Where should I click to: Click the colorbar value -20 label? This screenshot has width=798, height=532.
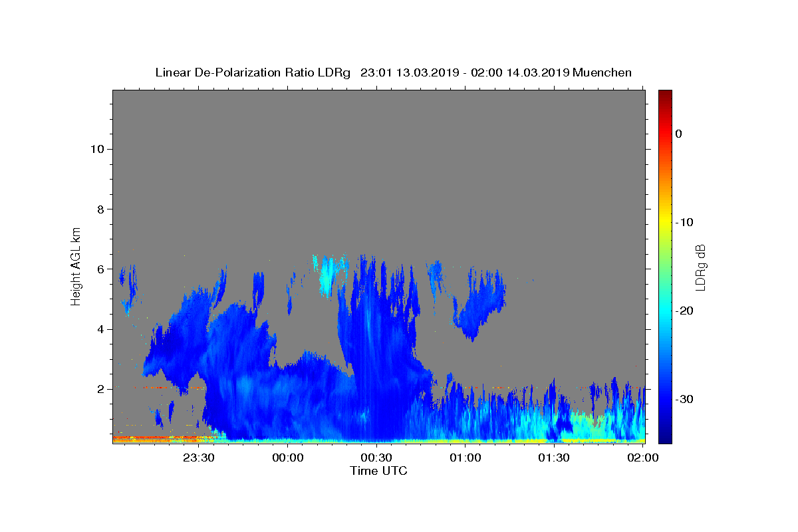[x=684, y=311]
